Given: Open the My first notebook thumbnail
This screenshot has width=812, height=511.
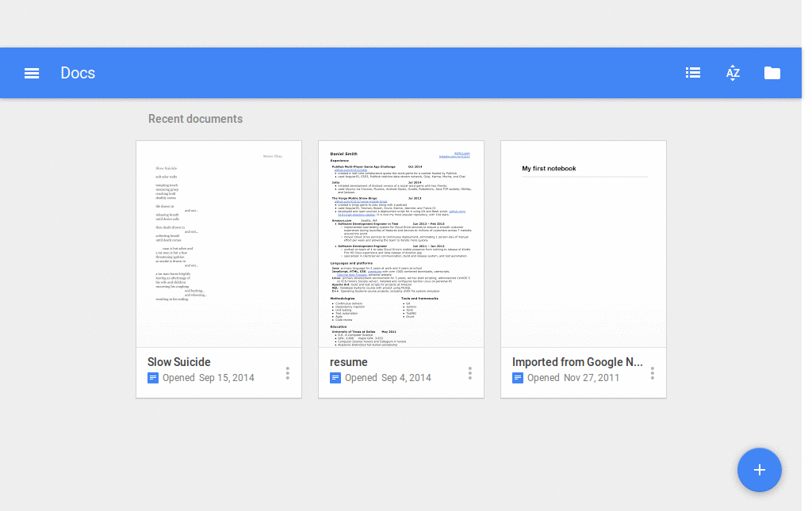Looking at the screenshot, I should coord(584,244).
